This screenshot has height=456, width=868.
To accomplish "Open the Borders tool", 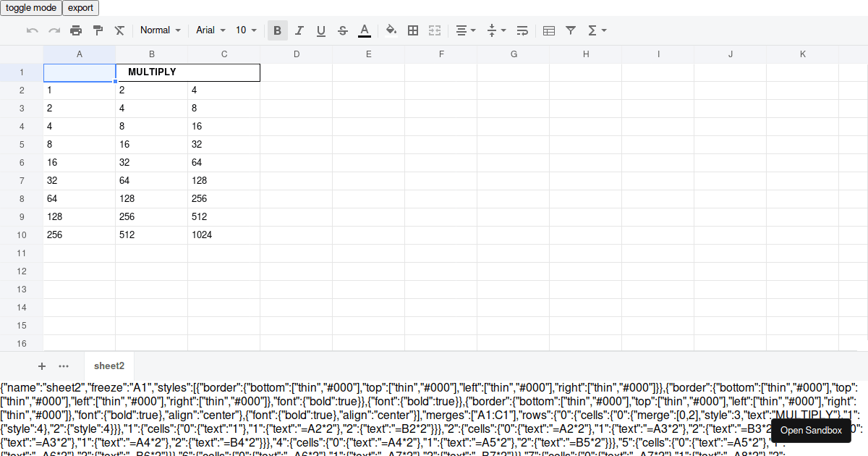I will point(413,30).
